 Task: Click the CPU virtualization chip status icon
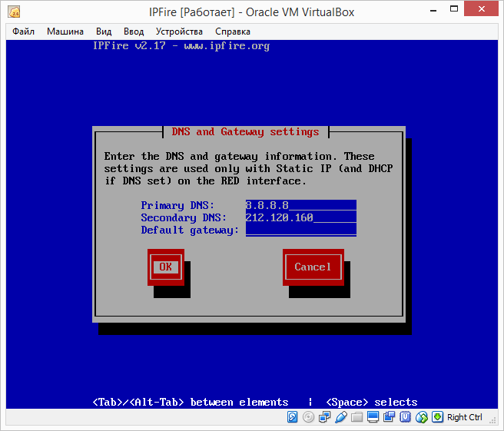pos(406,417)
